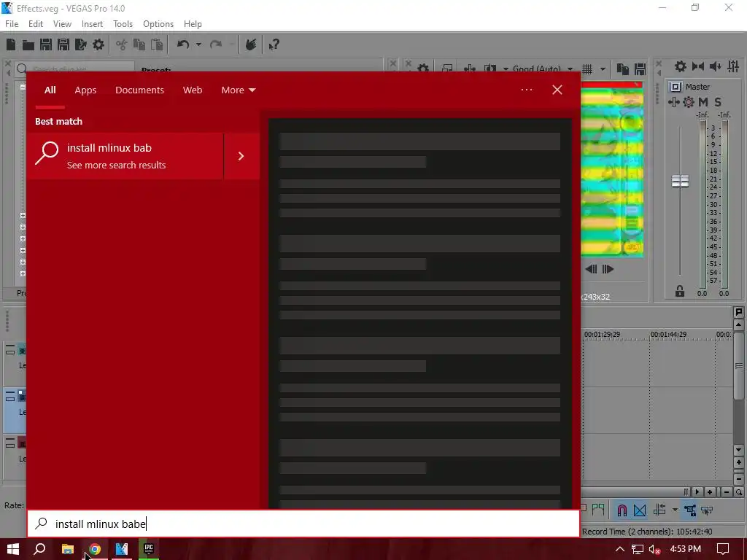Switch to the Apps search tab
The width and height of the screenshot is (747, 560).
[x=86, y=90]
